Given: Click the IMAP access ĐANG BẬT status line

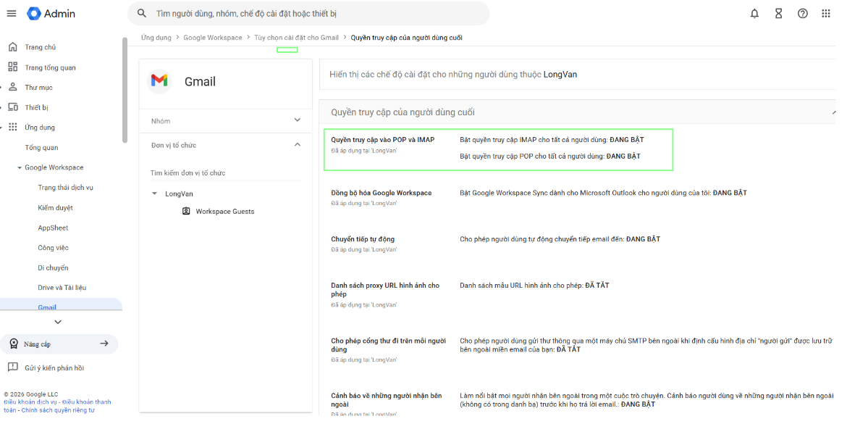Looking at the screenshot, I should pos(552,140).
